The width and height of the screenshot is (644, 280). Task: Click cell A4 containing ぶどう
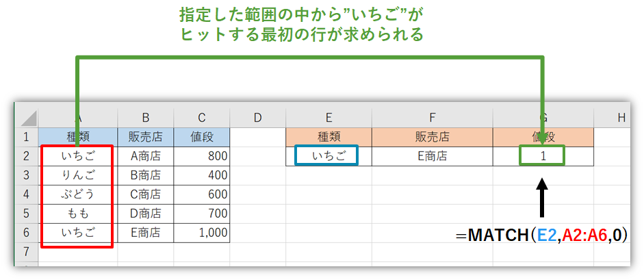[x=77, y=194]
